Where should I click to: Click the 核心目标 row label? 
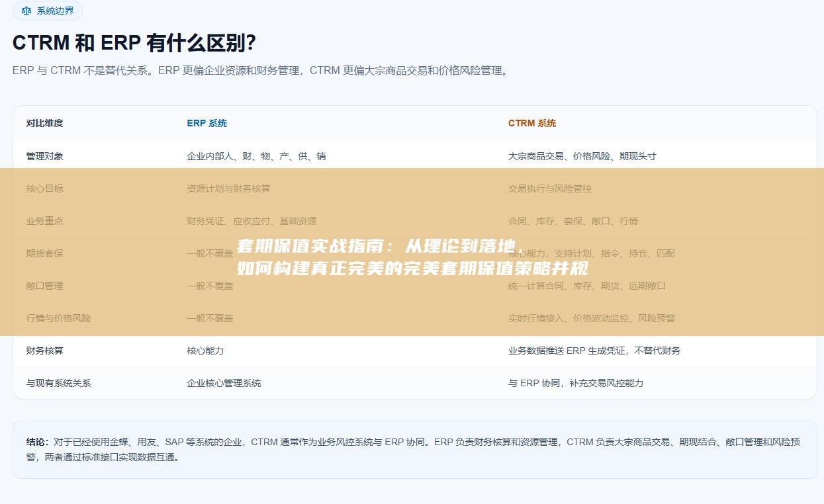pos(45,189)
